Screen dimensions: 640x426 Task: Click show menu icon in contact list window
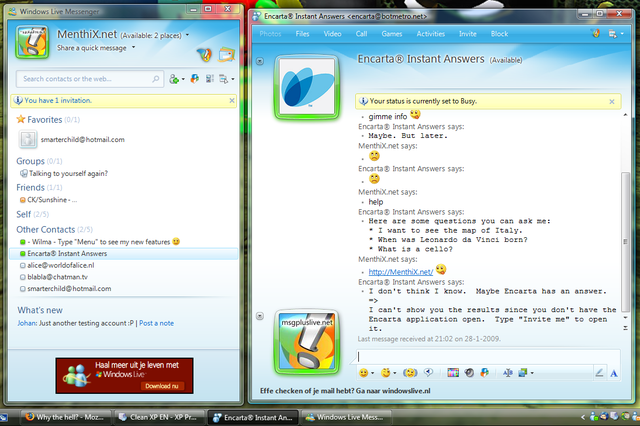point(223,79)
